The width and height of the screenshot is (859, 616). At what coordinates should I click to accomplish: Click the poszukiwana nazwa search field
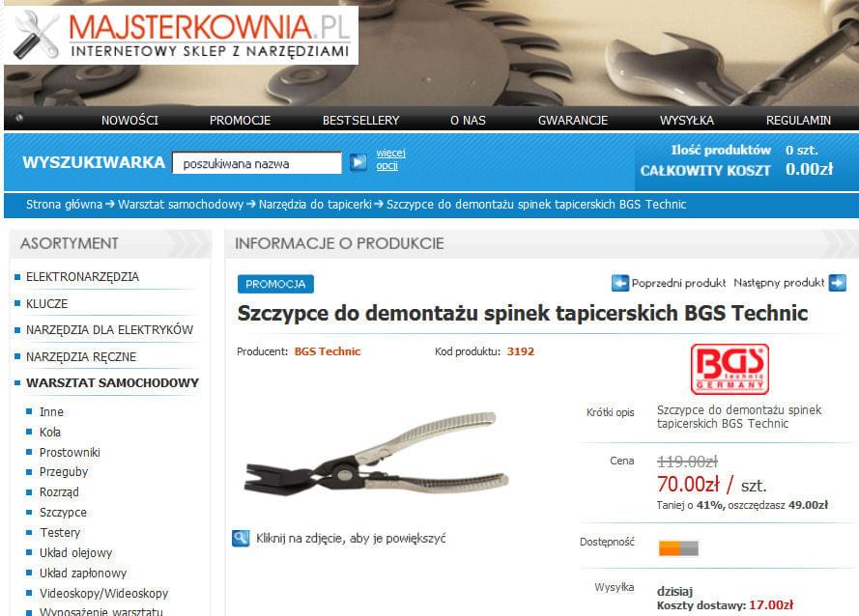click(x=257, y=163)
